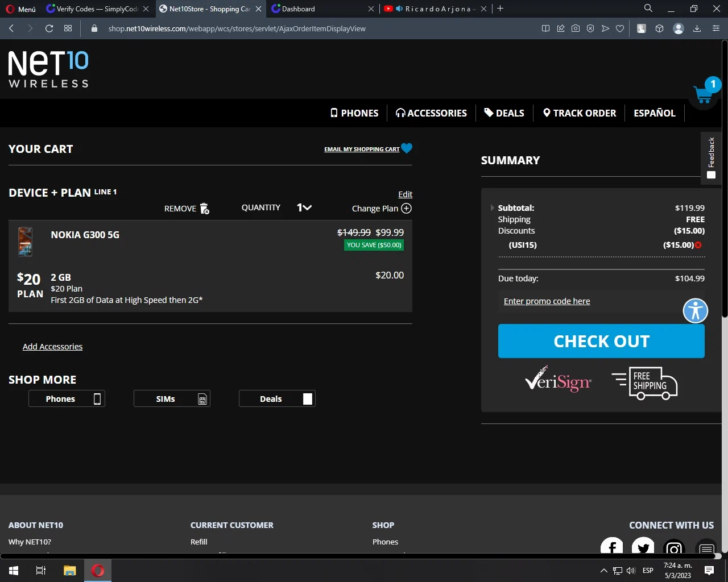Viewport: 728px width, 582px height.
Task: Click the heart icon by Email My Shopping Cart
Action: (x=407, y=148)
